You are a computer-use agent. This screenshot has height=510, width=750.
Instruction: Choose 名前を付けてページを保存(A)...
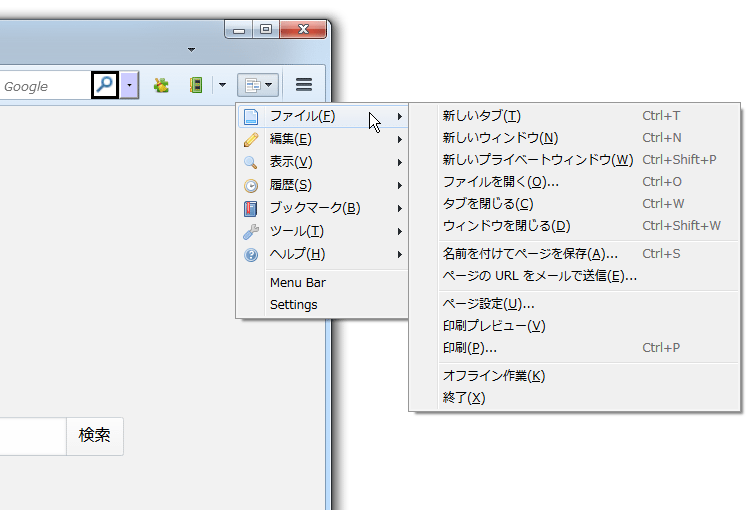[x=574, y=254]
